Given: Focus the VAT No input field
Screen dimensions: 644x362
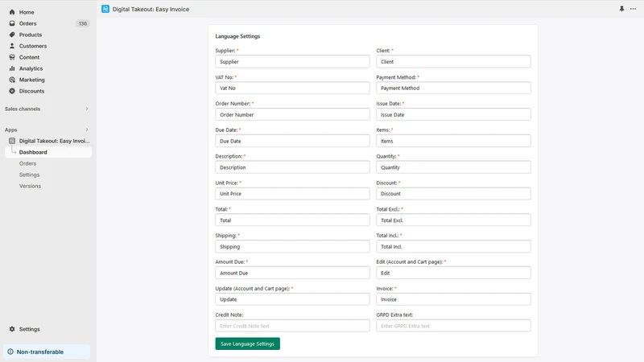Looking at the screenshot, I should (x=292, y=88).
